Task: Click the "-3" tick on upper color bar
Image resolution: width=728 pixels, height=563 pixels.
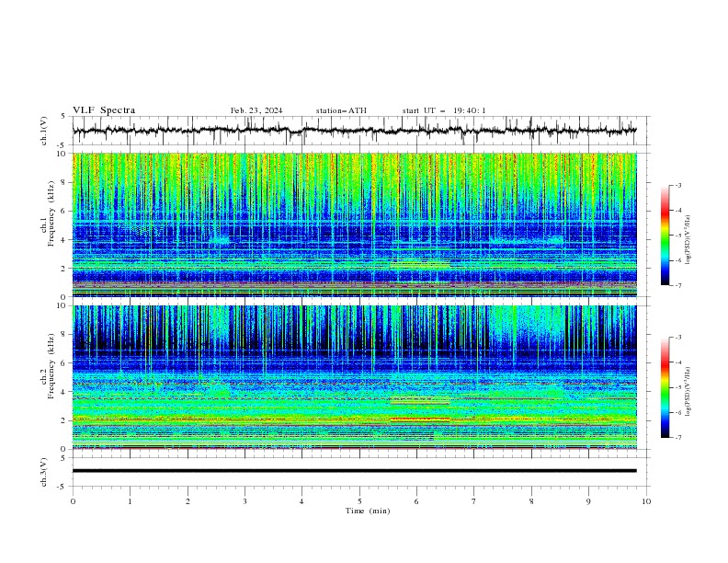Action: [678, 185]
